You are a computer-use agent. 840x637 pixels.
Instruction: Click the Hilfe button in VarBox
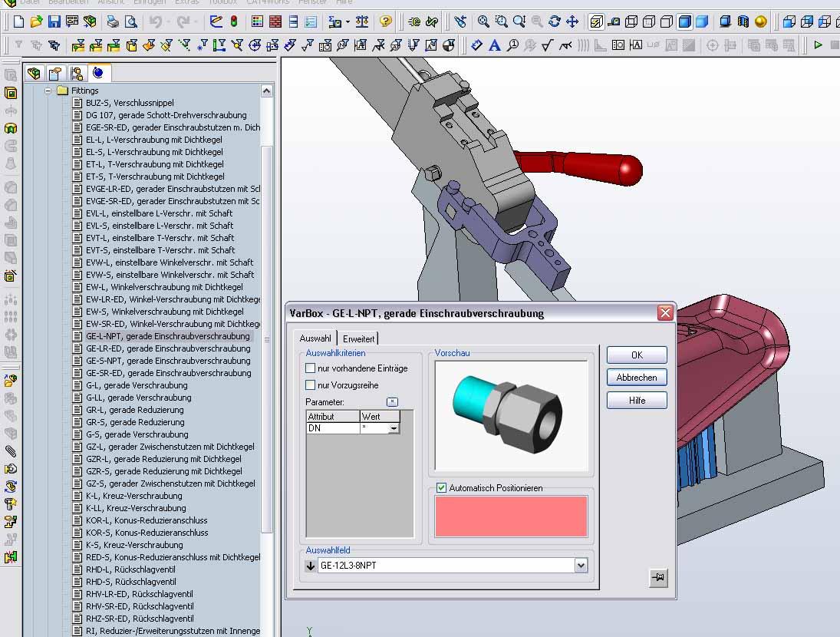tap(637, 401)
